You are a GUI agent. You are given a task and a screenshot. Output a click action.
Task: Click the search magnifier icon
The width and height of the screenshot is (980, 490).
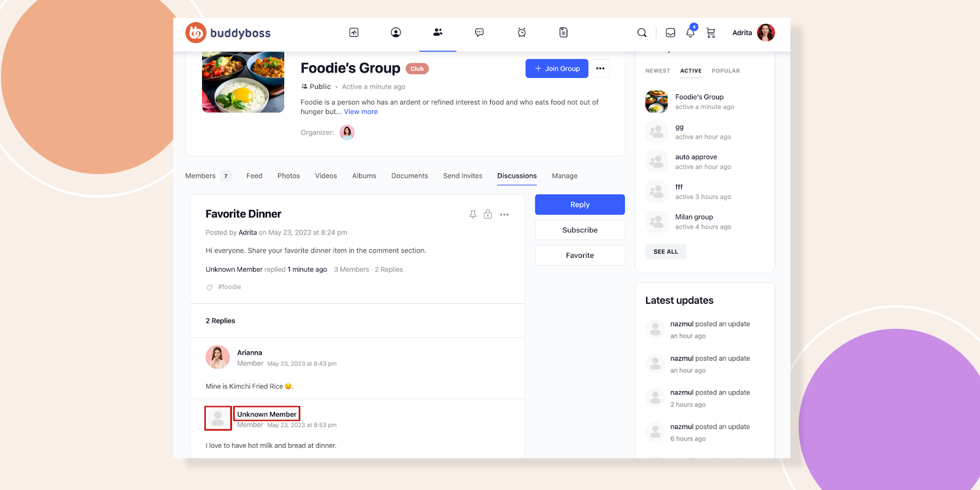point(641,33)
